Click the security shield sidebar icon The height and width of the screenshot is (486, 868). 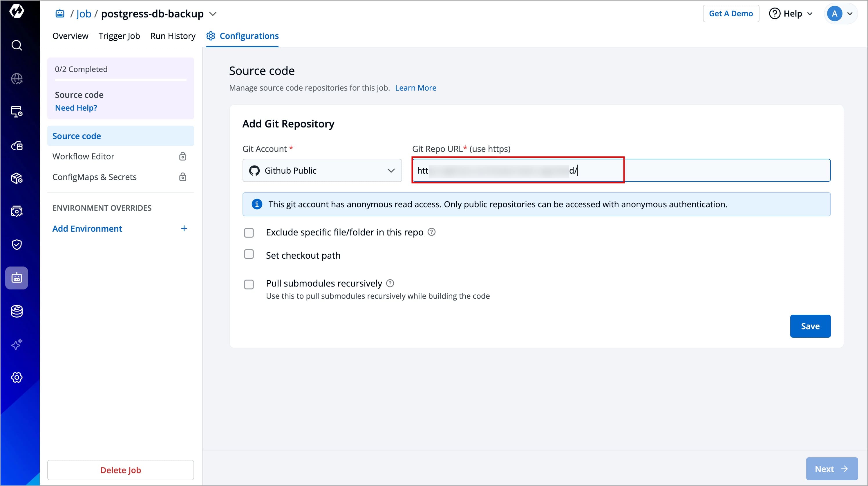[17, 244]
